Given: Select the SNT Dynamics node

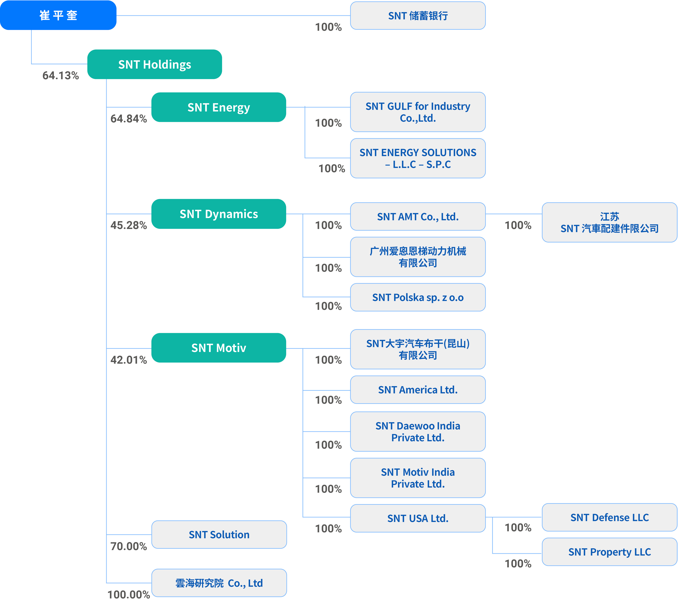Looking at the screenshot, I should (x=219, y=214).
